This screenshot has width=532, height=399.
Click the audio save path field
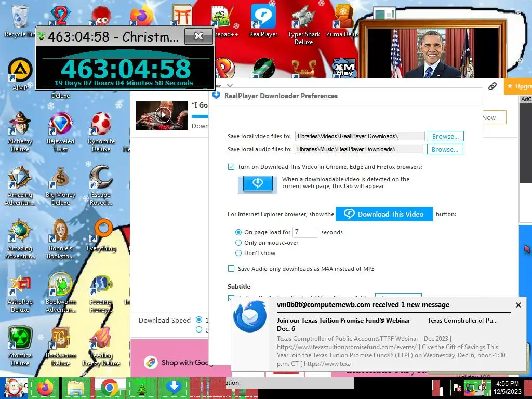click(x=360, y=149)
